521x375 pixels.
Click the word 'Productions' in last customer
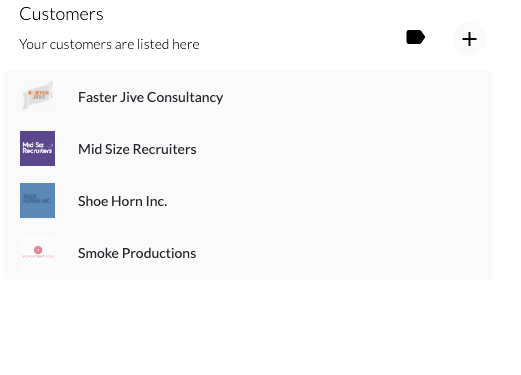(159, 253)
